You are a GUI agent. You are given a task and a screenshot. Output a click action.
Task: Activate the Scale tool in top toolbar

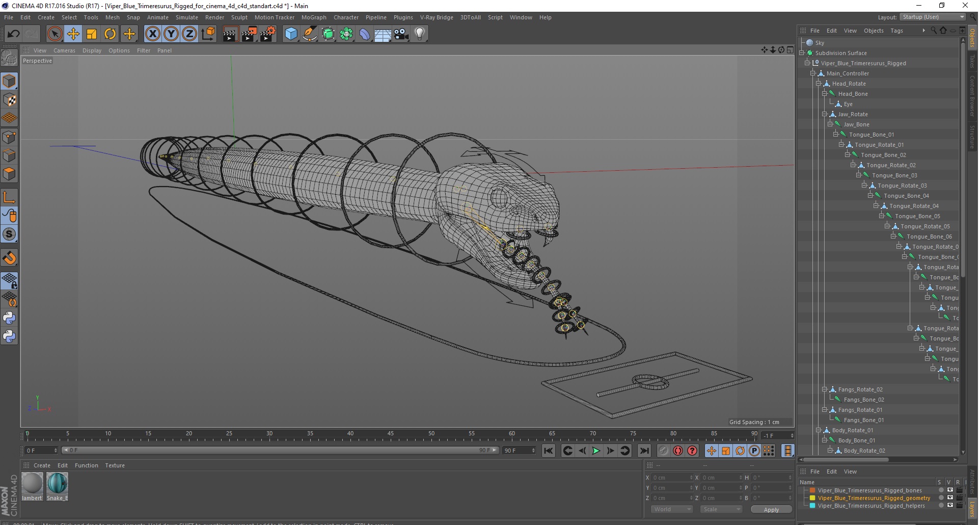click(92, 34)
